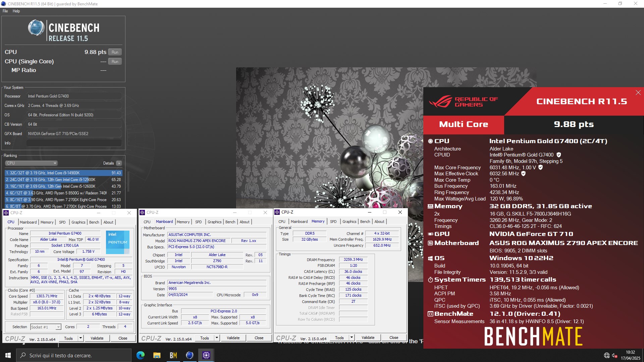644x362 pixels.
Task: Click Validate in the CPU-Z CPU window
Action: [x=97, y=338]
